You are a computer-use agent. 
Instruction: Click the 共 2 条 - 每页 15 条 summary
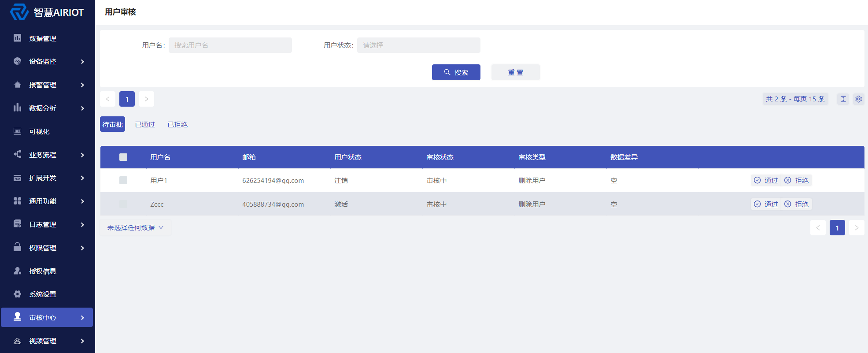point(795,99)
